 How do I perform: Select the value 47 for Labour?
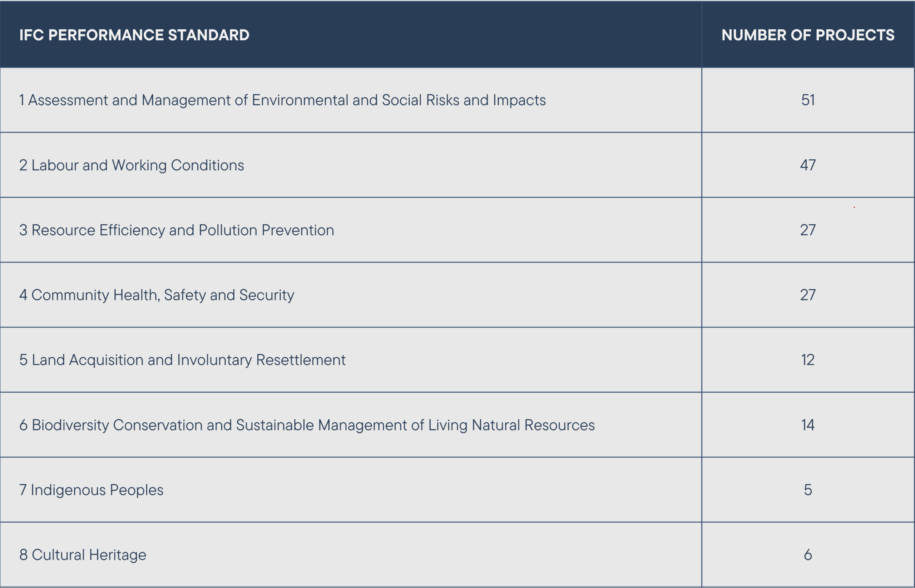click(x=808, y=165)
